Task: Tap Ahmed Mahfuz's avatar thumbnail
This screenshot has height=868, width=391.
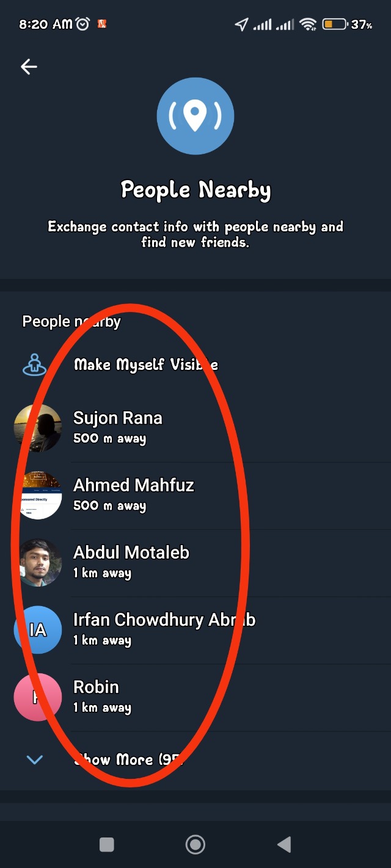Action: click(38, 495)
